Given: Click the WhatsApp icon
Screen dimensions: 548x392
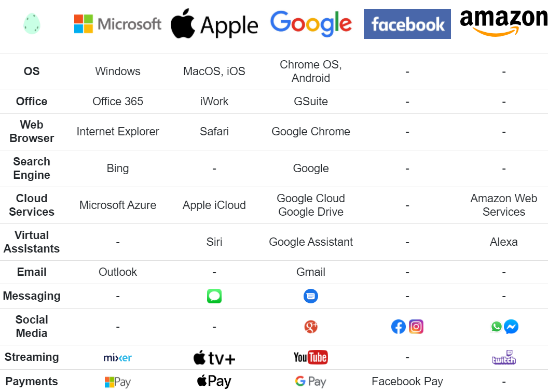Looking at the screenshot, I should pyautogui.click(x=497, y=327).
